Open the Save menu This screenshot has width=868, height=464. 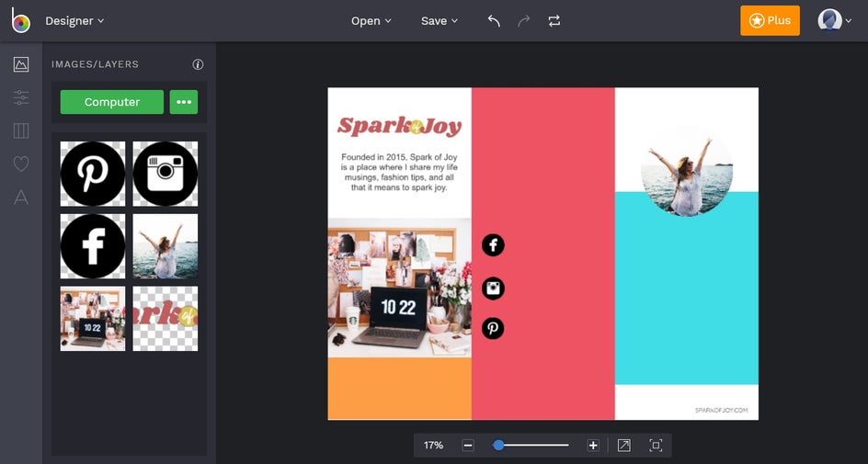click(x=440, y=21)
